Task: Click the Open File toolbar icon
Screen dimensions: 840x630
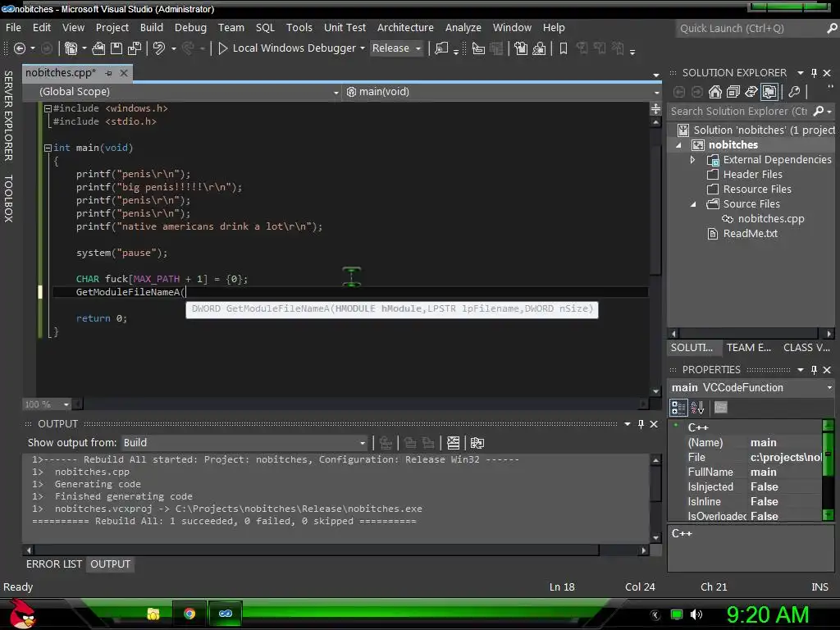Action: click(x=98, y=48)
